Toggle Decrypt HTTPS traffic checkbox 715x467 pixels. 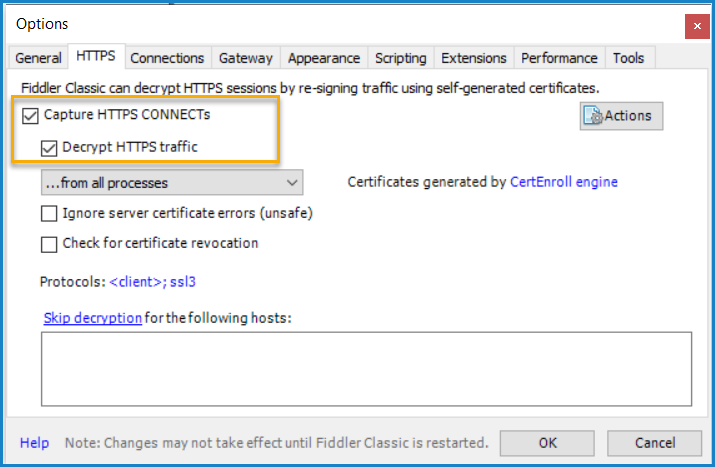click(x=49, y=148)
